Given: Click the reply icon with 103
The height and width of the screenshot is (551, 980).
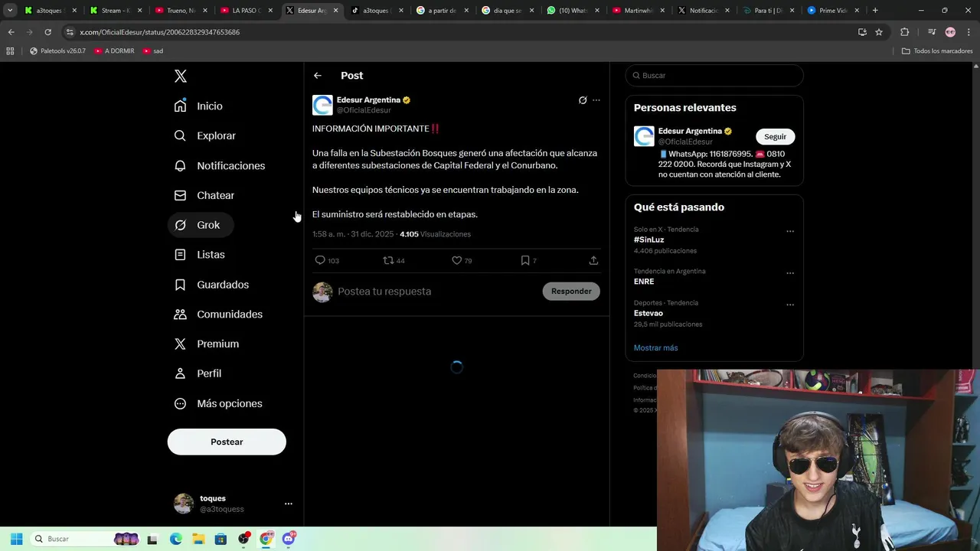Looking at the screenshot, I should 327,260.
